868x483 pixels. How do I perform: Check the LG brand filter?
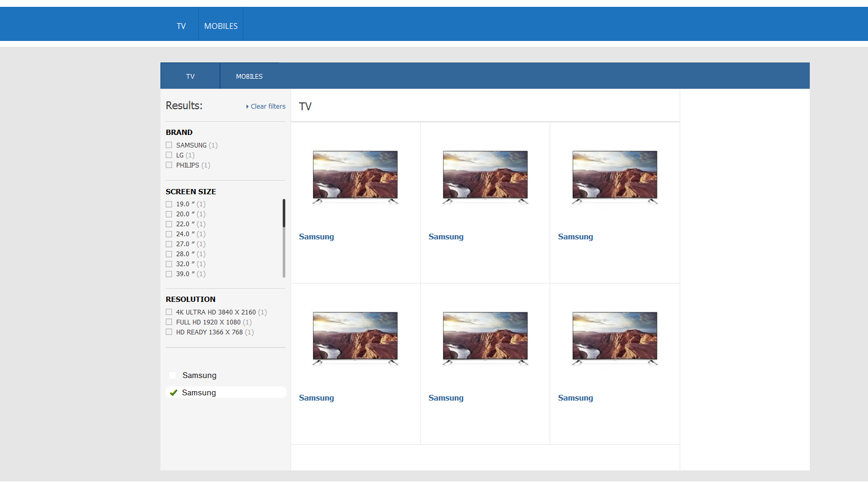coord(169,155)
